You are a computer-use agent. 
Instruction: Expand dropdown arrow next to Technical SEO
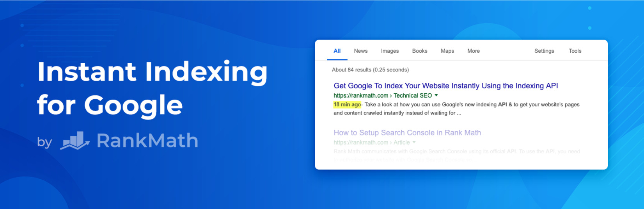click(x=436, y=95)
